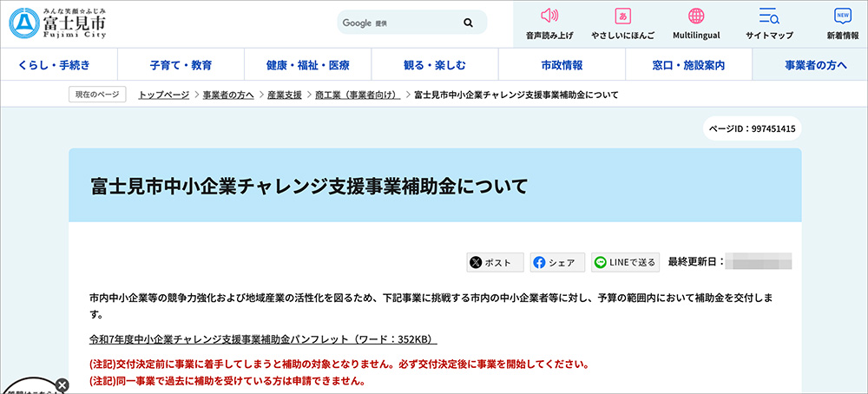Open the 音声読み上げ speaker icon
The width and height of the screenshot is (868, 394).
[549, 16]
